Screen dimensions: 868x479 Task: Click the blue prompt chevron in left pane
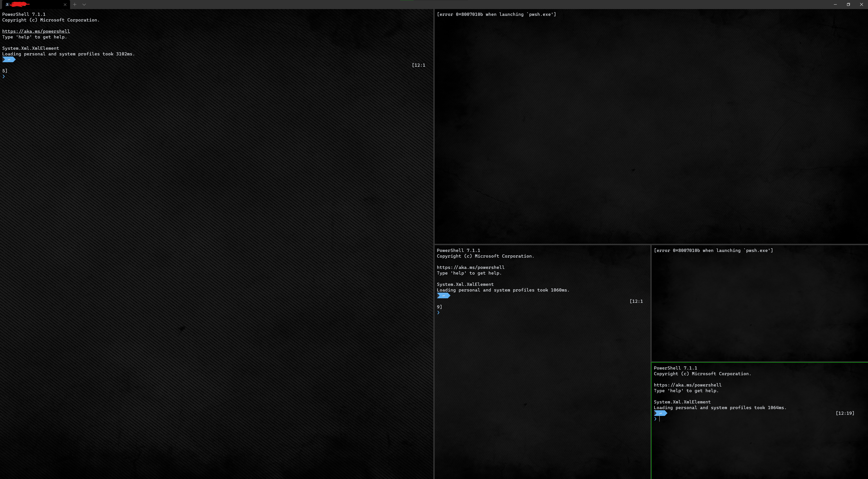[4, 76]
